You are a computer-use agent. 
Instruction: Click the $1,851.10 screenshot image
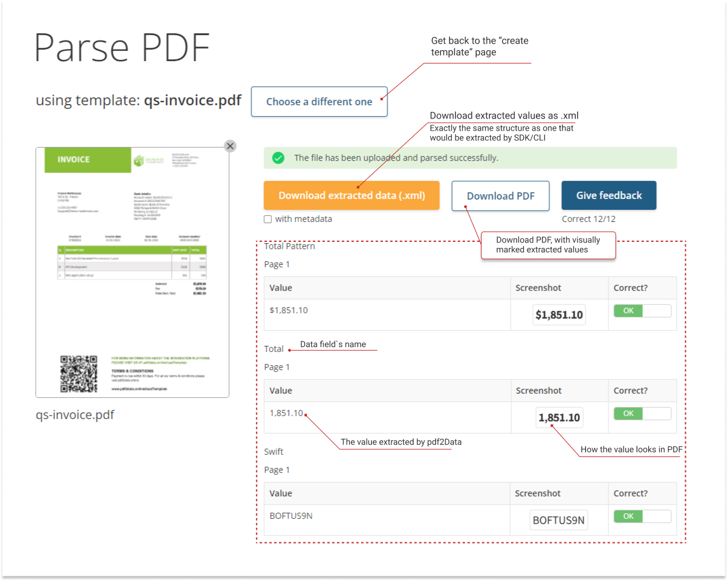coord(559,315)
